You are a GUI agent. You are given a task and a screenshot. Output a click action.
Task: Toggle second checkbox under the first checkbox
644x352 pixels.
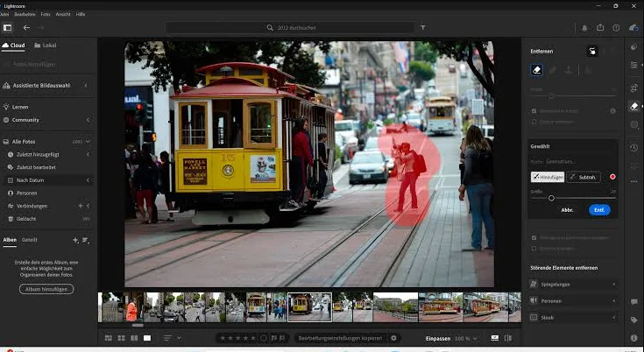(534, 122)
